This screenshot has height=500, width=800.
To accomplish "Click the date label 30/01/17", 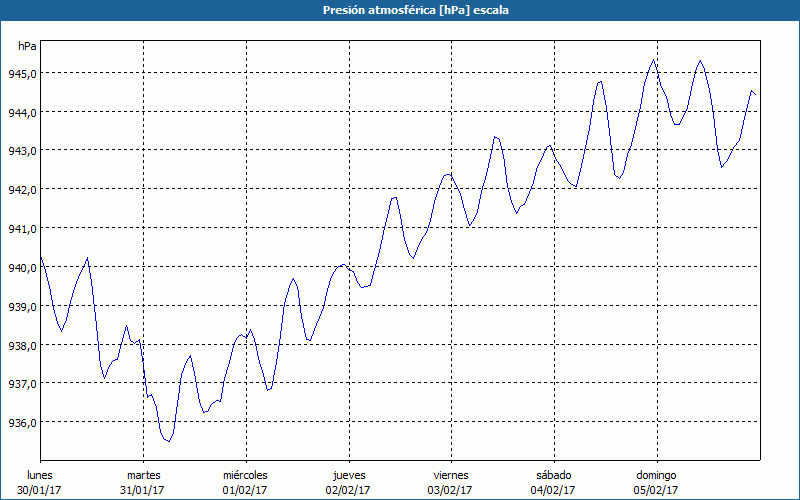I will [40, 490].
